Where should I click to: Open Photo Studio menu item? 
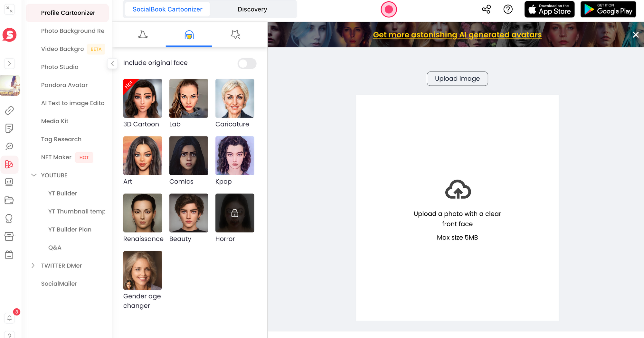(60, 67)
